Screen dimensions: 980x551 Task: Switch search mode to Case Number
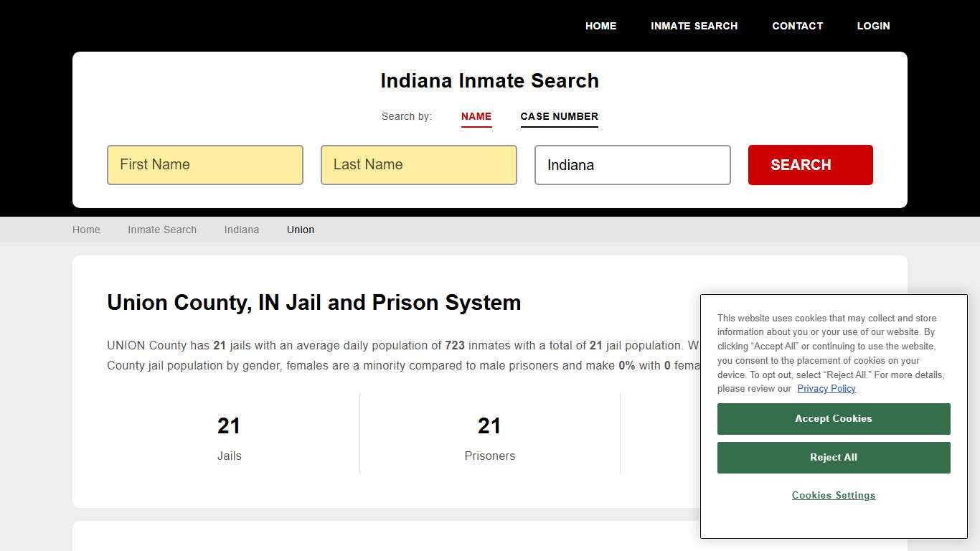coord(559,116)
